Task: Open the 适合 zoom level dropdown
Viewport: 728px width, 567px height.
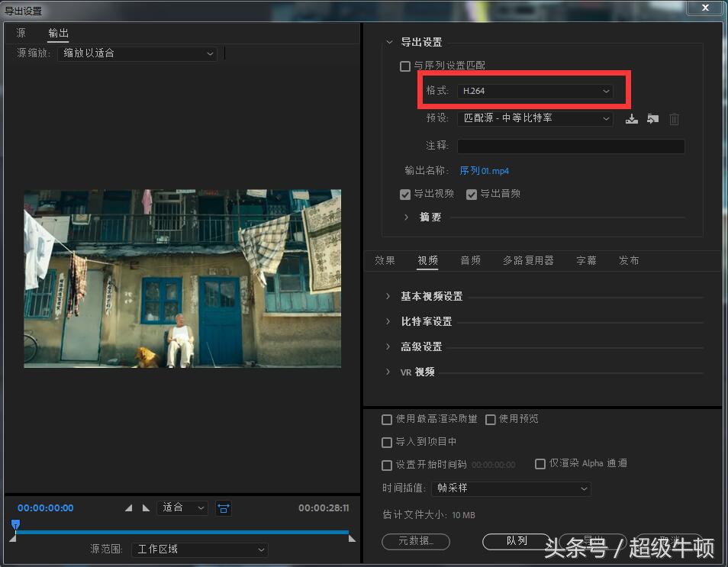Action: 182,507
